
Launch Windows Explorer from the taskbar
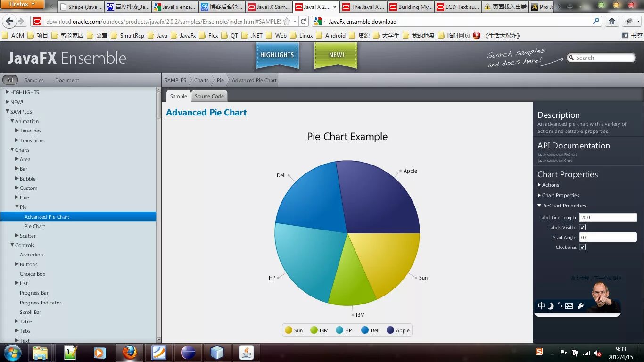pos(40,353)
